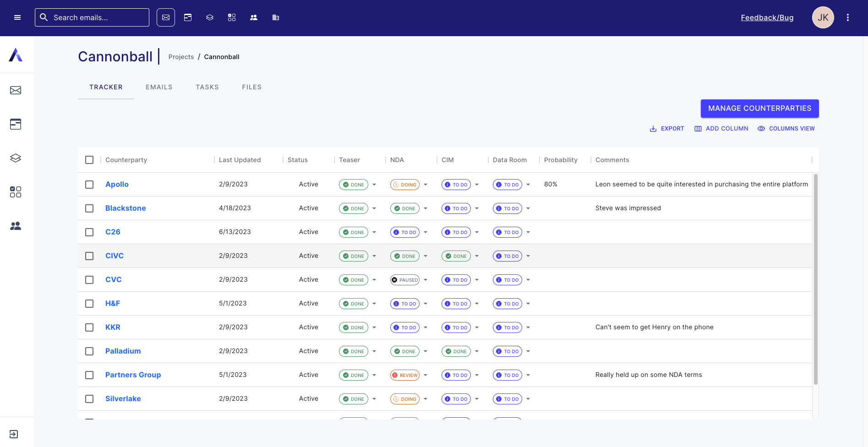Click KKR's Data Room TO DO badge

(508, 327)
